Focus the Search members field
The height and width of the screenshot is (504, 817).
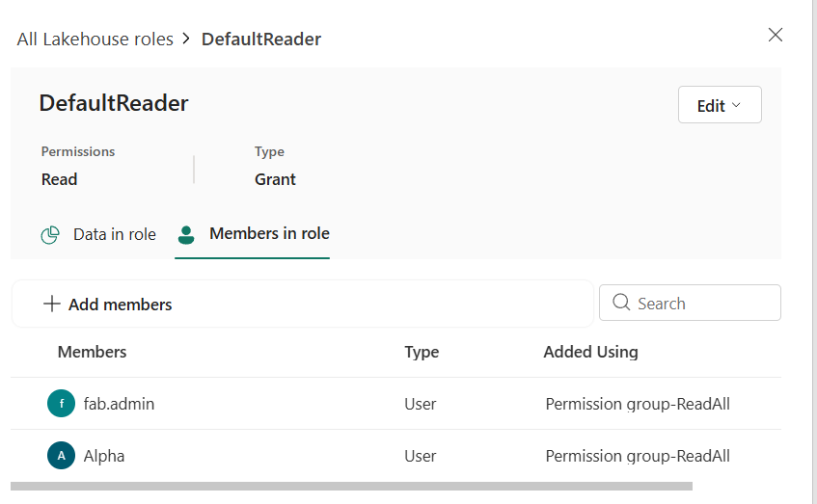point(690,303)
